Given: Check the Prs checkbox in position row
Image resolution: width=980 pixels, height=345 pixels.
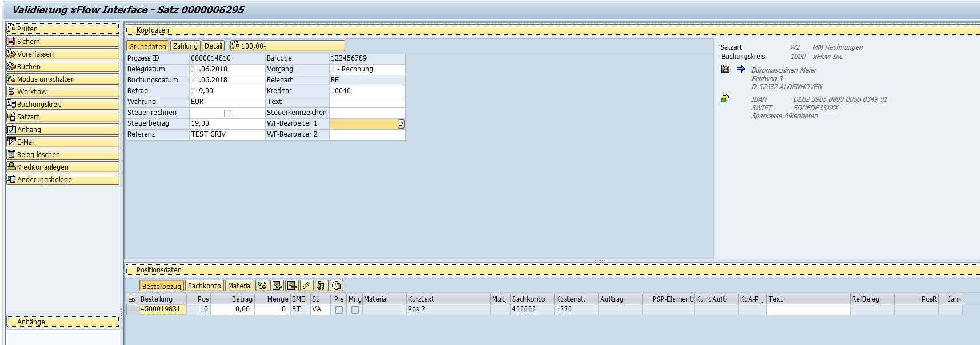Looking at the screenshot, I should [x=339, y=310].
